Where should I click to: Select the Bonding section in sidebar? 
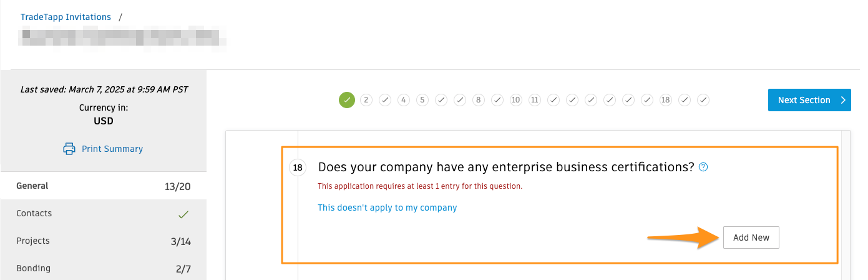tap(104, 268)
